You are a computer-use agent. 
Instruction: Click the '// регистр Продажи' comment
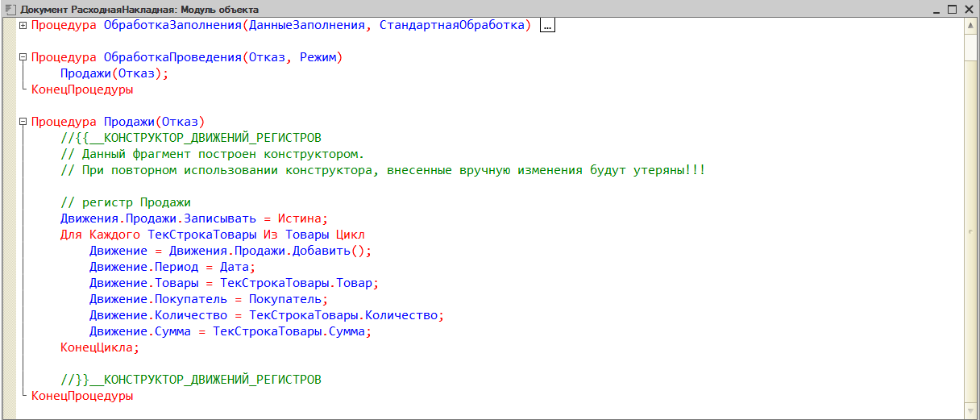pos(126,202)
